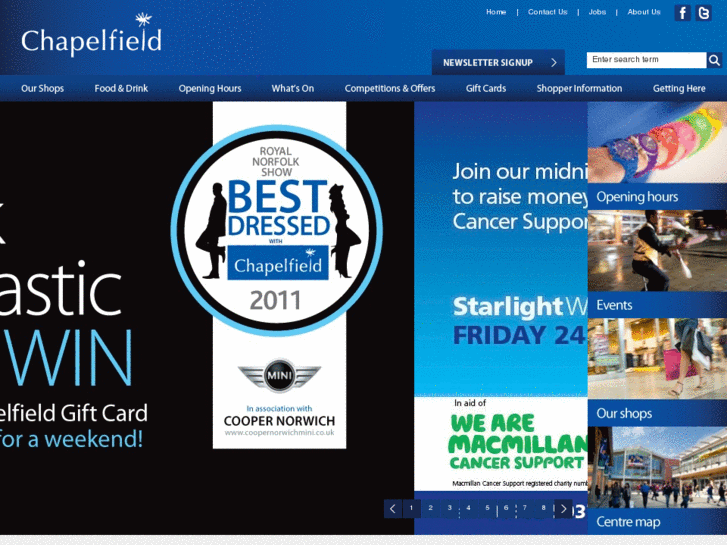Click the juggler Events thumbnail
The image size is (727, 545).
click(657, 251)
